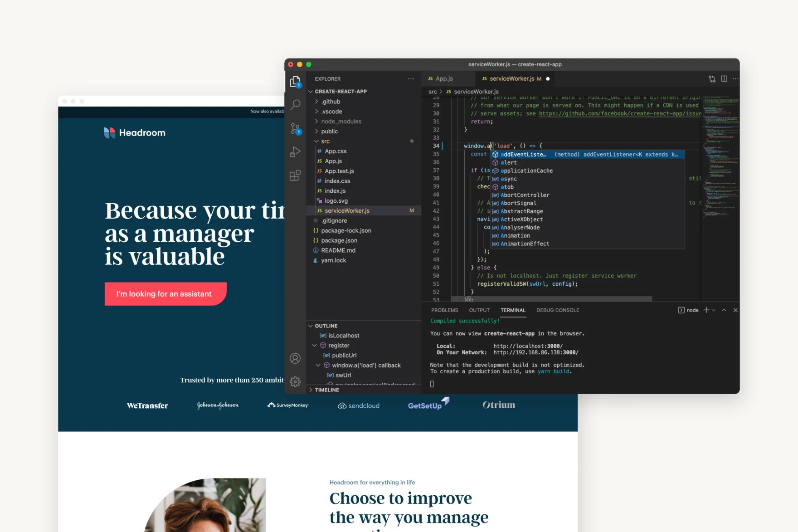Click the WeTransfer logo on Headroom page

point(147,405)
